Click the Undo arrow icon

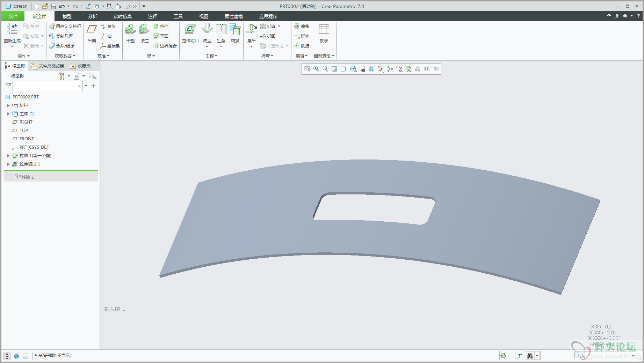click(62, 6)
